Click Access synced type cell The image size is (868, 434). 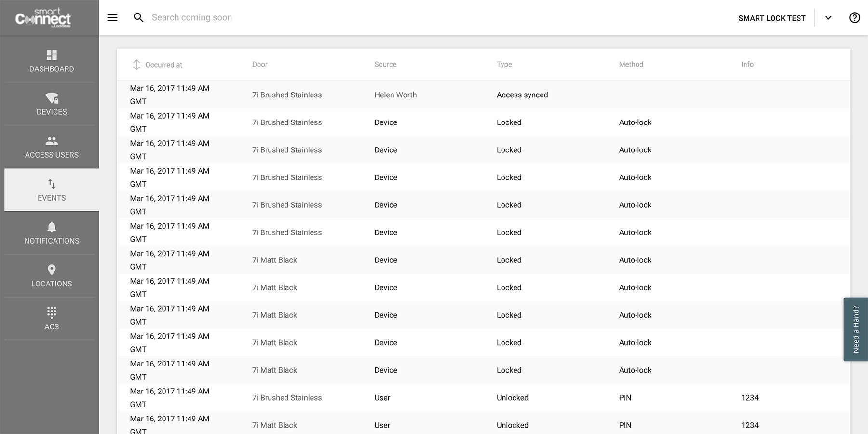pos(522,95)
